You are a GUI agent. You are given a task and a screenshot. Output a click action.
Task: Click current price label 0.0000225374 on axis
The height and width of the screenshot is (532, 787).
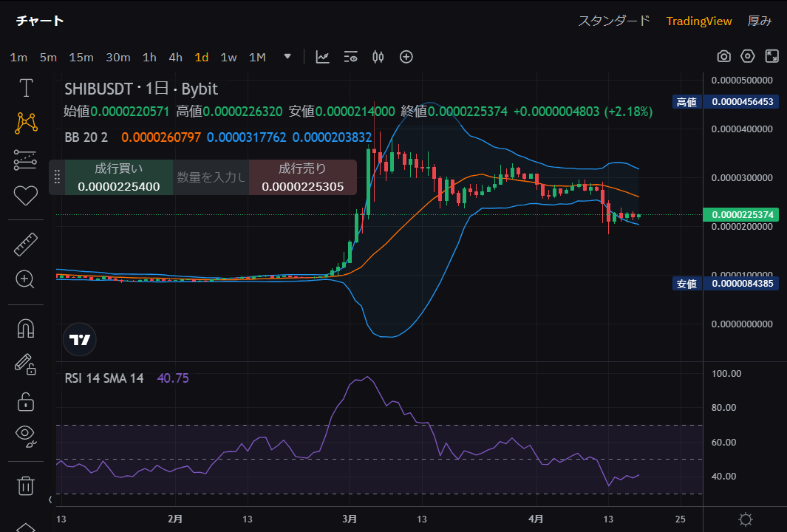(x=741, y=215)
